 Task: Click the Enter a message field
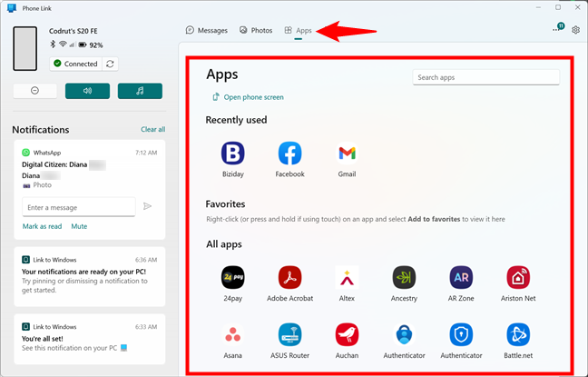(79, 207)
